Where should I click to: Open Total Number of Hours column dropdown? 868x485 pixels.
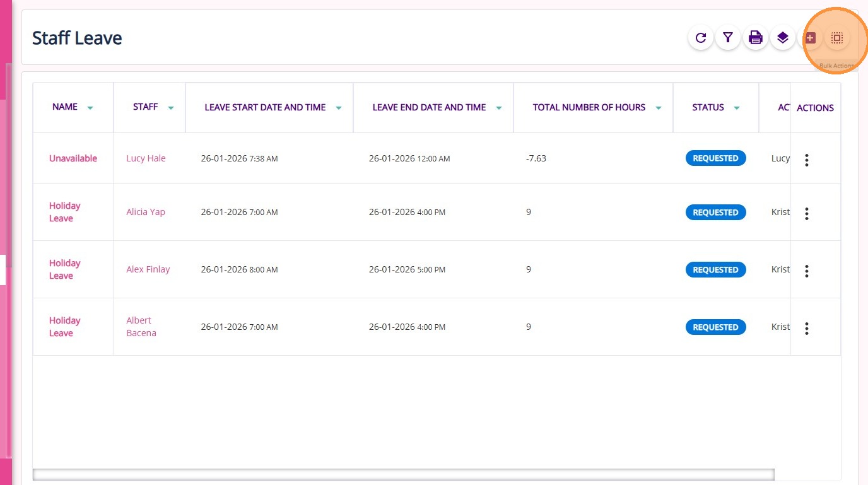659,108
